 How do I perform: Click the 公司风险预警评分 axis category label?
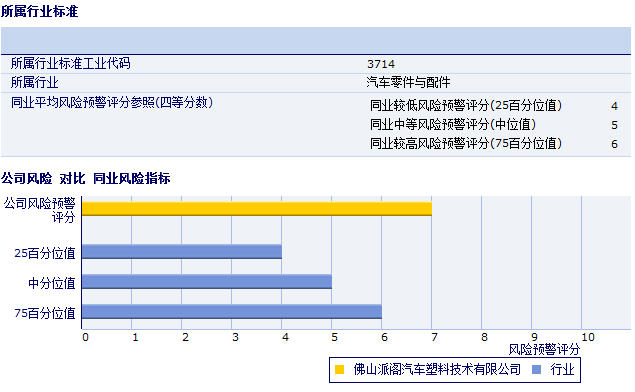[40, 210]
